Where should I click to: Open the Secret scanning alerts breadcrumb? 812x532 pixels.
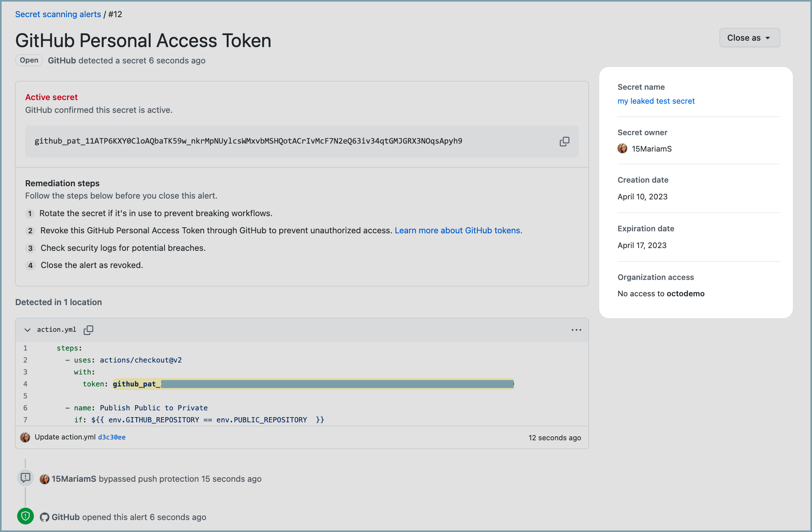click(58, 14)
